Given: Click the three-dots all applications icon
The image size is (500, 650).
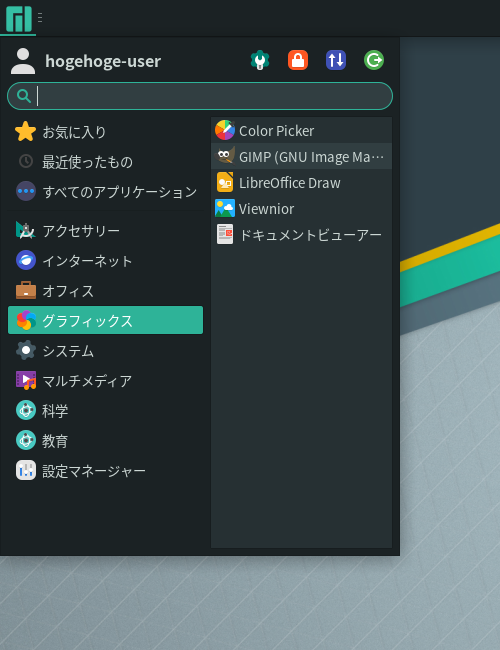Looking at the screenshot, I should coord(26,192).
